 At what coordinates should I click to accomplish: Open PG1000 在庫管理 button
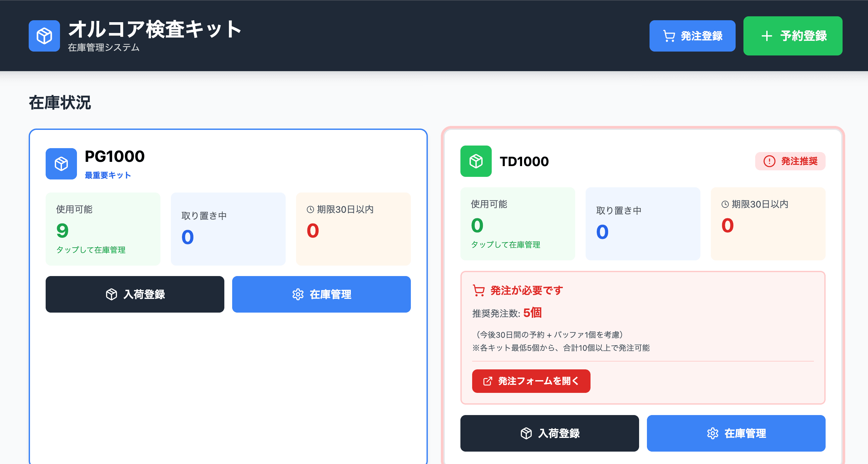click(x=321, y=294)
